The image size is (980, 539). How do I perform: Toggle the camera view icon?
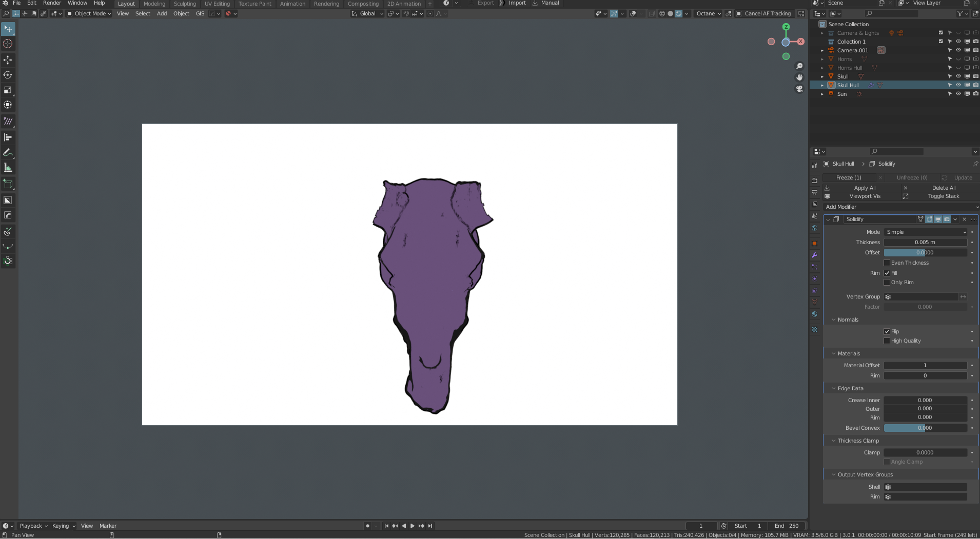point(799,89)
